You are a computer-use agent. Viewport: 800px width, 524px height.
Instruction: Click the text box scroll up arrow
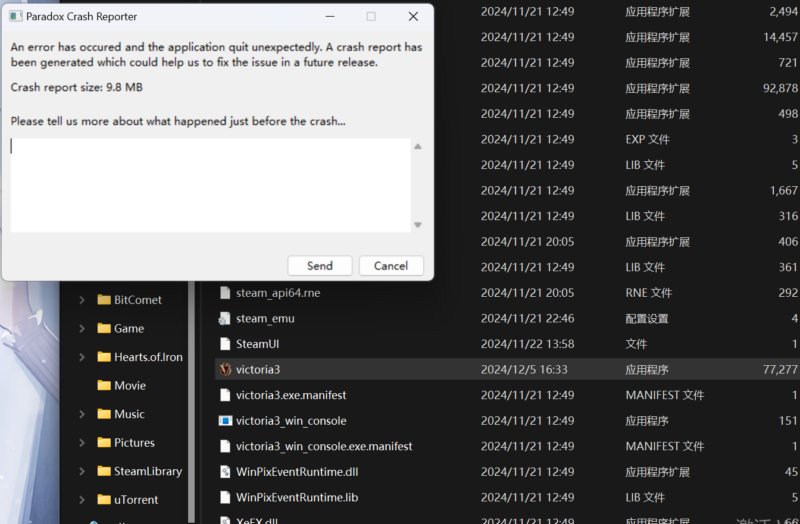pyautogui.click(x=417, y=147)
